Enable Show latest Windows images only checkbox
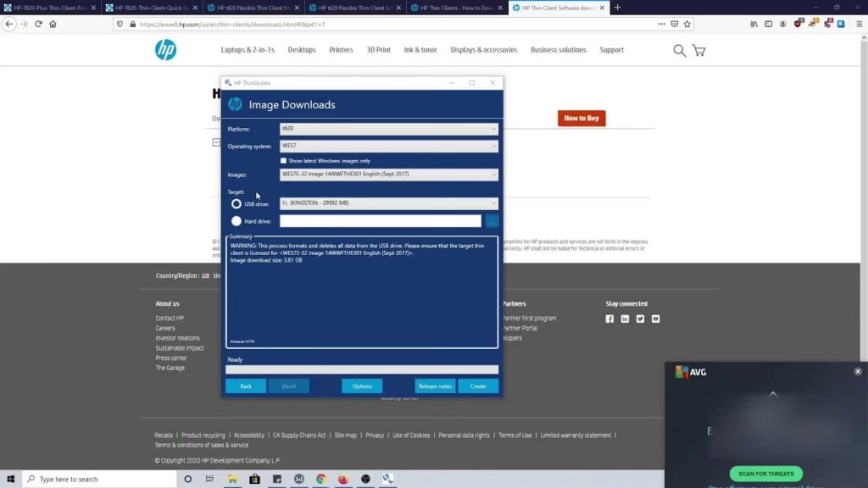The width and height of the screenshot is (868, 488). tap(283, 160)
